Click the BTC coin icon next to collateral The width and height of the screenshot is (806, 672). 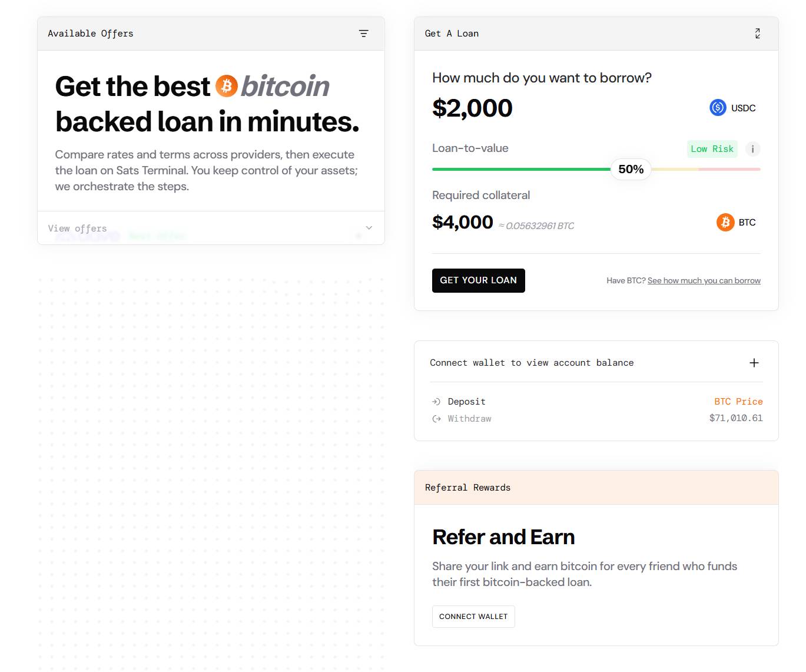tap(725, 222)
